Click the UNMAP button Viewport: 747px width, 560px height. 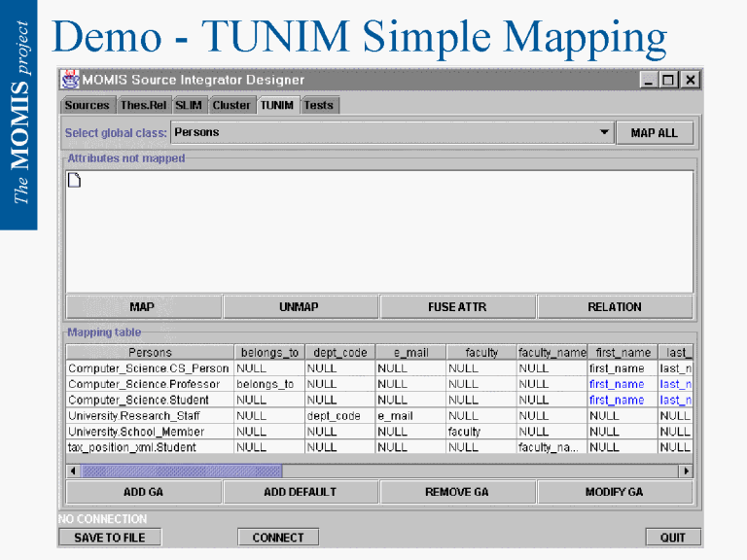pyautogui.click(x=300, y=307)
